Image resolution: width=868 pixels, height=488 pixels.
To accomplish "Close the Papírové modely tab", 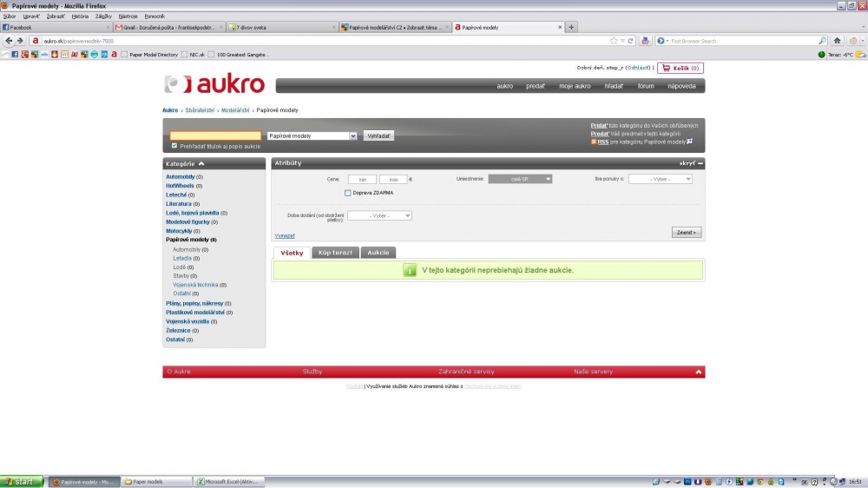I will coord(560,27).
